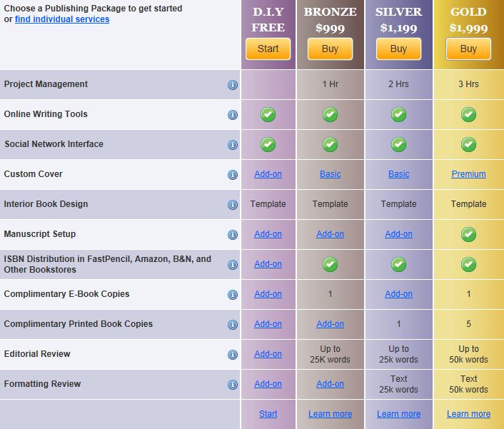Click Social Network Interface info icon
The width and height of the screenshot is (504, 429).
tap(233, 145)
